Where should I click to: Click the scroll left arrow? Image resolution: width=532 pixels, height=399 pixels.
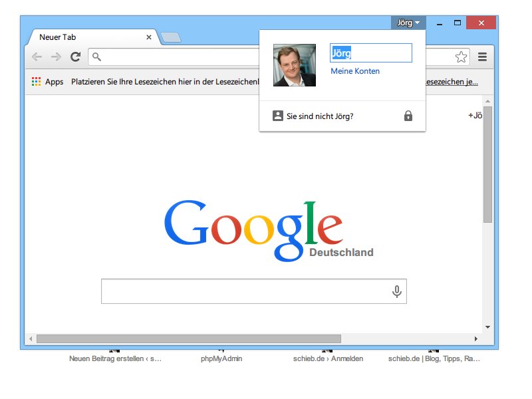click(x=31, y=338)
